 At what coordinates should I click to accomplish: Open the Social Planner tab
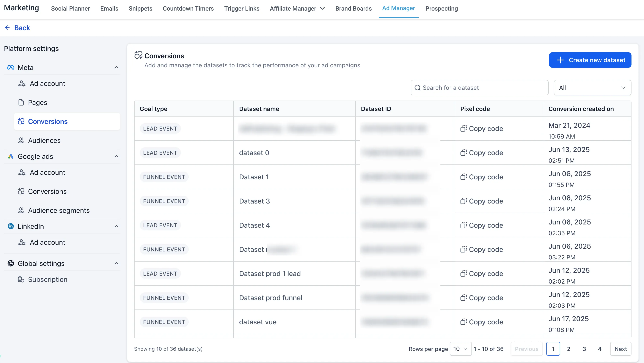(x=70, y=8)
